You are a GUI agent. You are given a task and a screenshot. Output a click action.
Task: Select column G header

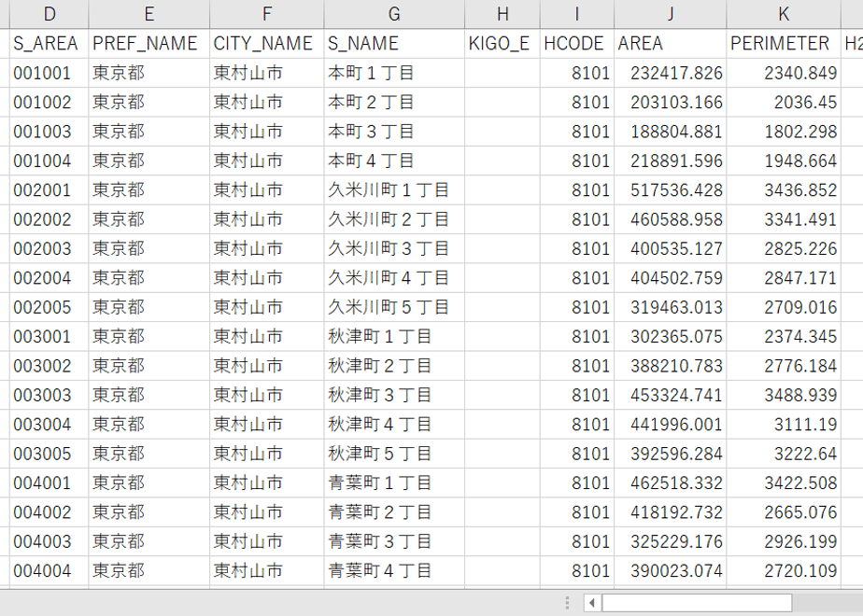tap(394, 14)
